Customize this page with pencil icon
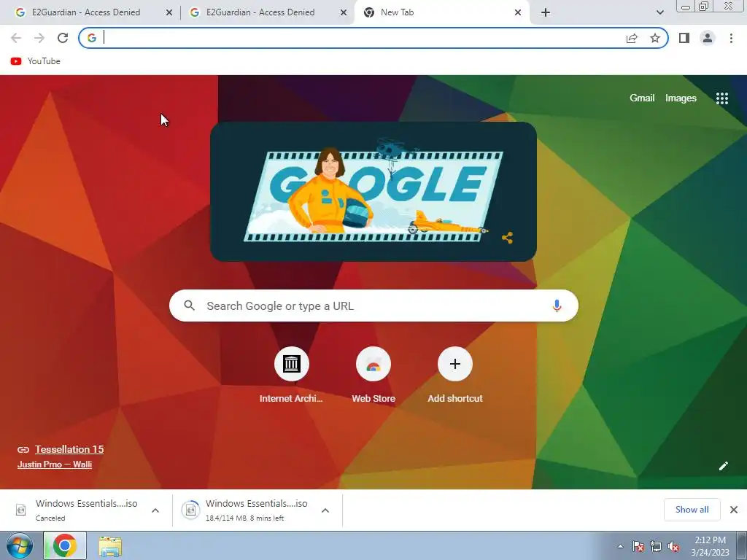747x560 pixels. click(x=723, y=466)
